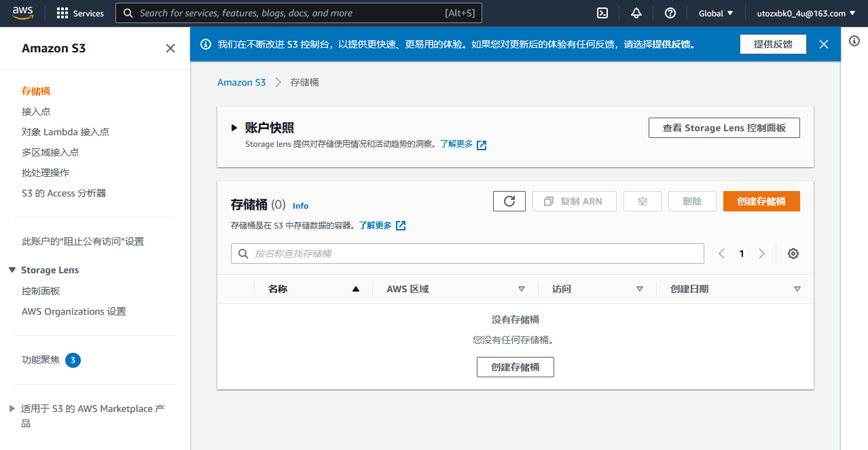Click the AWS logo home icon

(23, 13)
